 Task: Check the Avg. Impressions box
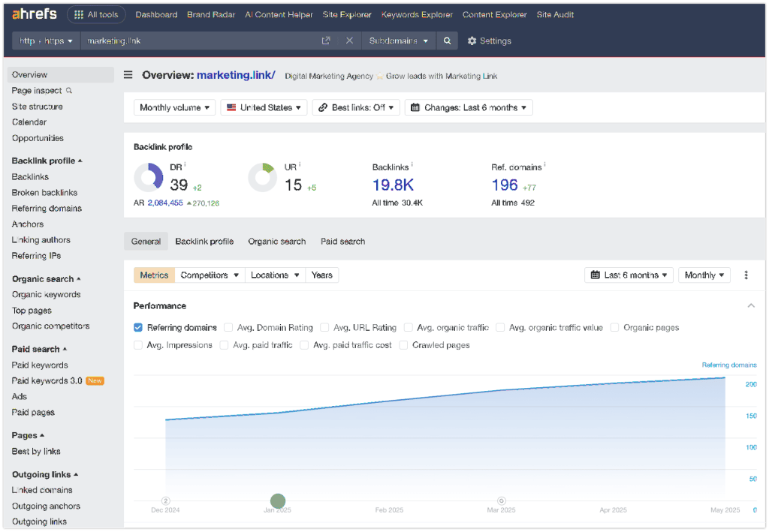pyautogui.click(x=138, y=345)
